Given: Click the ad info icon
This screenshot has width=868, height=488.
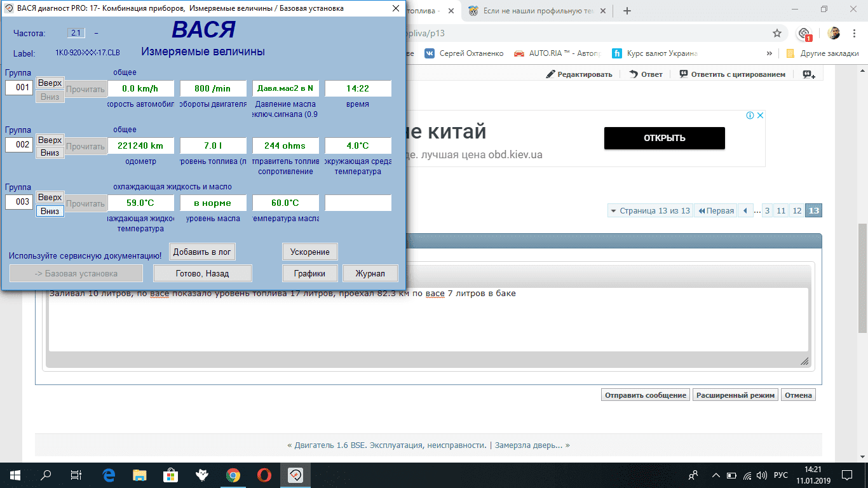Looking at the screenshot, I should 750,116.
